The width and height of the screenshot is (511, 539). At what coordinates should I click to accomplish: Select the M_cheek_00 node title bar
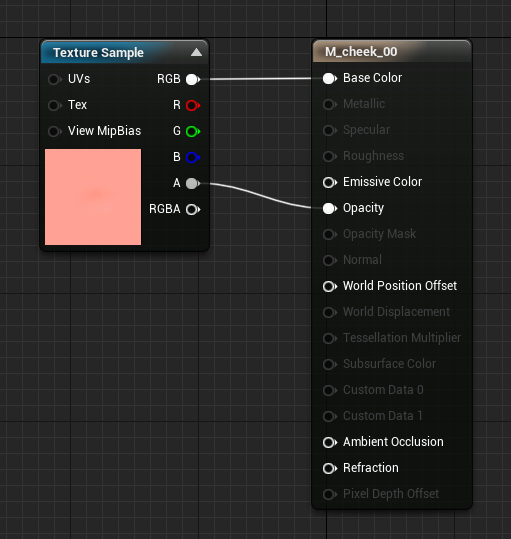(x=392, y=52)
